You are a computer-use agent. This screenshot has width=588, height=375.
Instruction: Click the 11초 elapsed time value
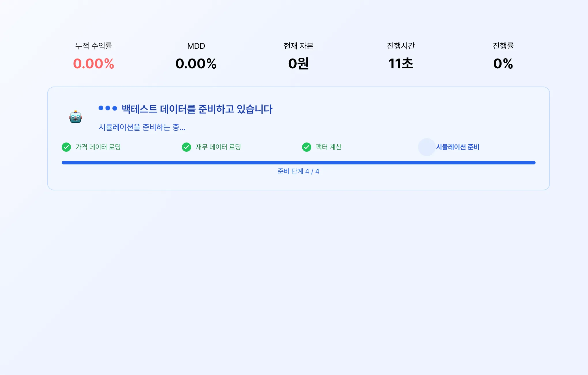pos(401,63)
